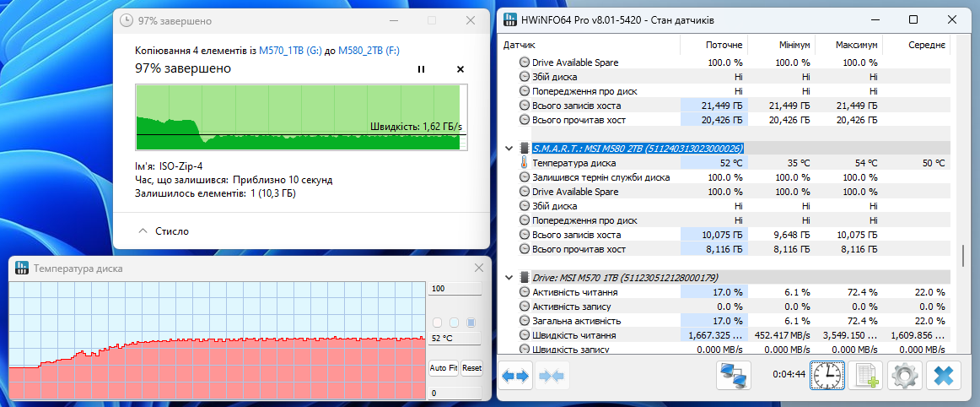Screen dimensions: 980x407
Task: Click the HWiNFO64 title bar app icon
Action: (510, 20)
